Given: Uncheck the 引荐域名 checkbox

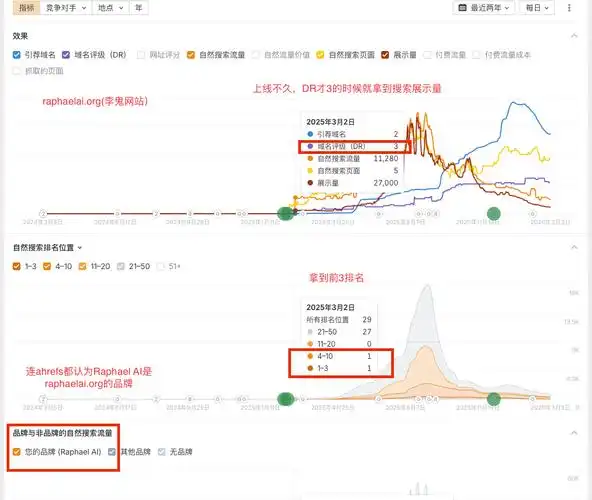Looking at the screenshot, I should coord(17,55).
